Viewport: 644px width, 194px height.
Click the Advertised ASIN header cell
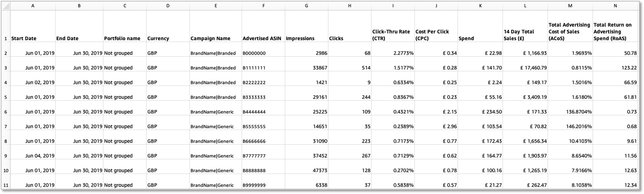coord(261,39)
